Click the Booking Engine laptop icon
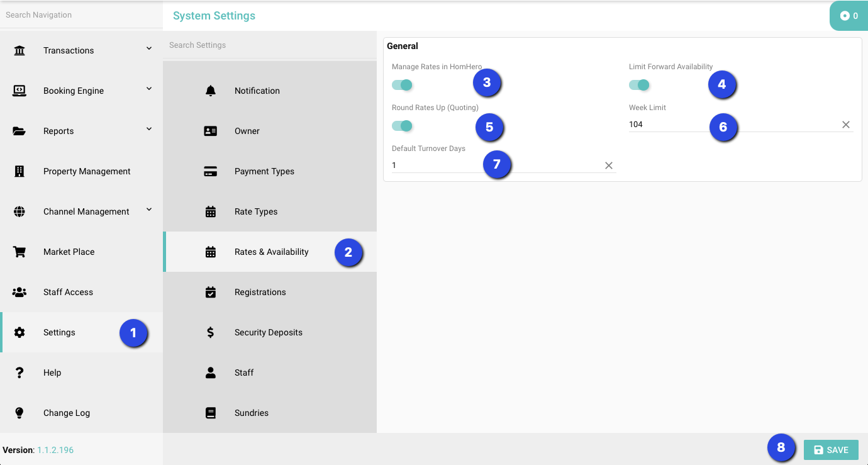Viewport: 868px width, 465px height. pos(19,91)
